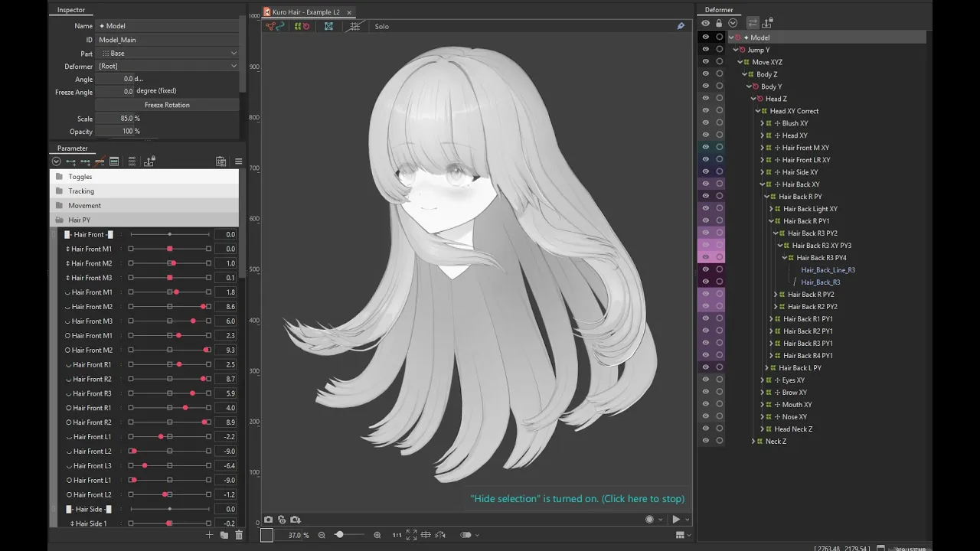Toggle visibility eye of the Neck Z row
980x551 pixels.
(705, 441)
